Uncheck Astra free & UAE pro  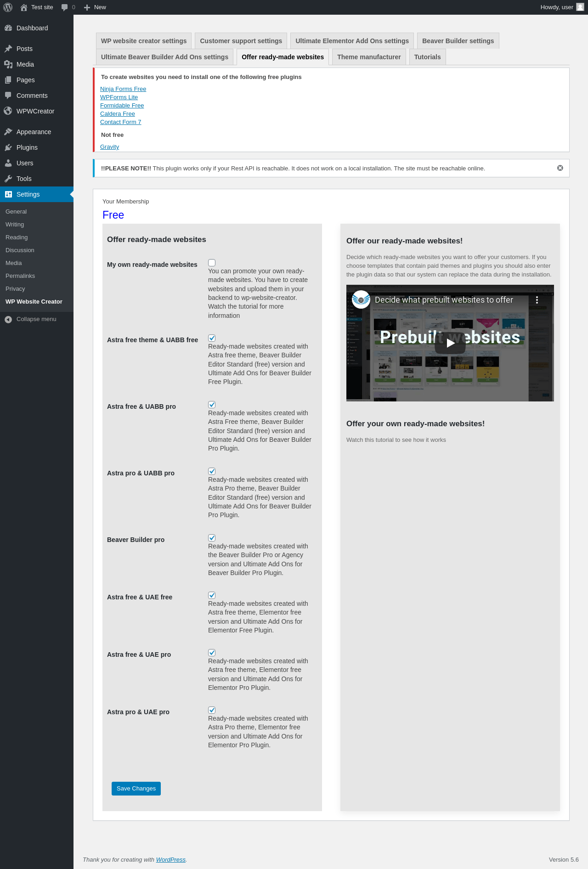pos(212,653)
